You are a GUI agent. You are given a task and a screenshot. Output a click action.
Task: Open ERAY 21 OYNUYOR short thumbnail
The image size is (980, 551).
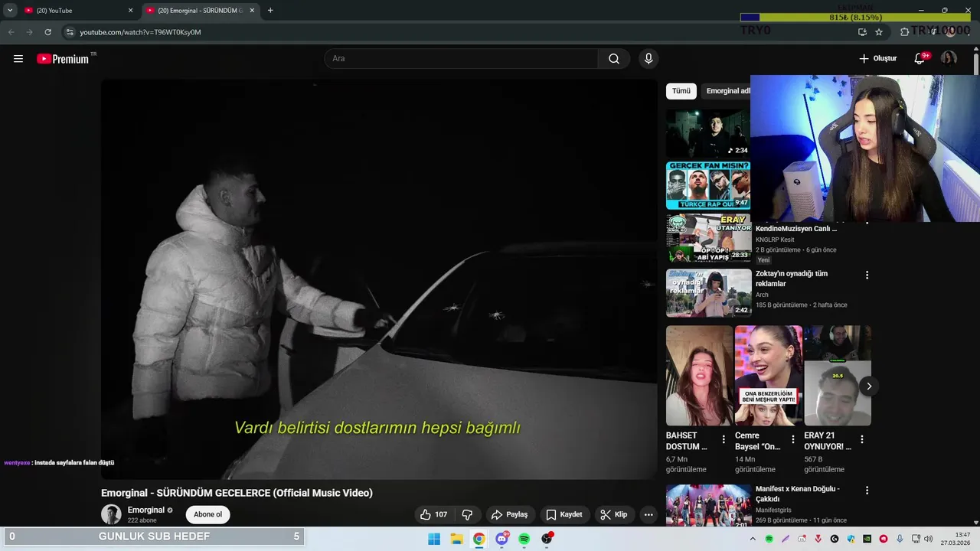[838, 376]
